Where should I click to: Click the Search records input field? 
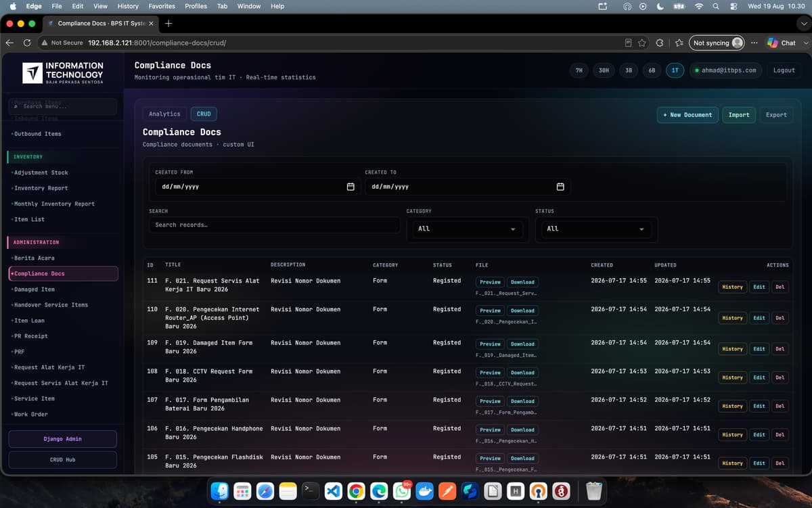point(274,225)
